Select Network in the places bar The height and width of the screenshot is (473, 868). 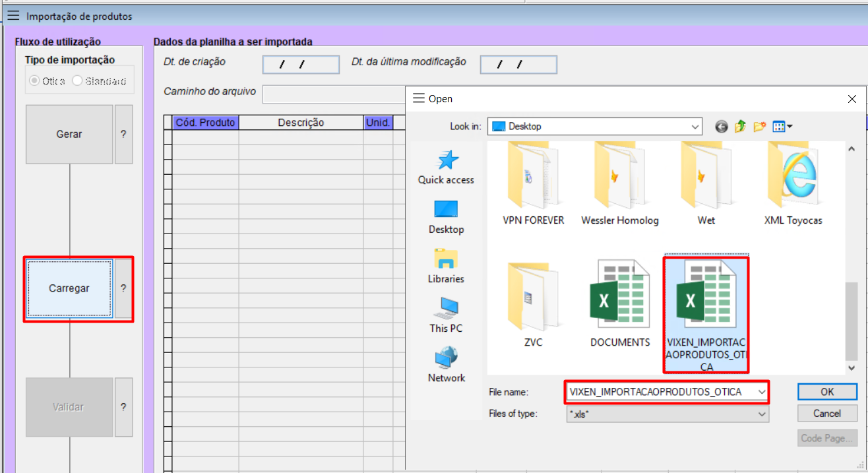click(446, 364)
